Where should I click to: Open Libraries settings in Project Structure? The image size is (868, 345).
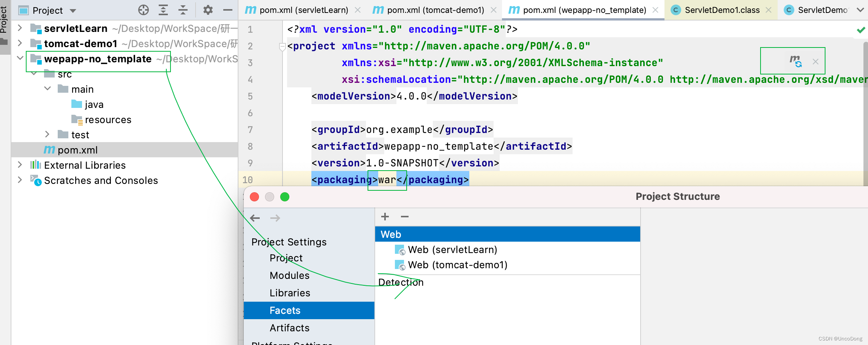click(x=290, y=293)
